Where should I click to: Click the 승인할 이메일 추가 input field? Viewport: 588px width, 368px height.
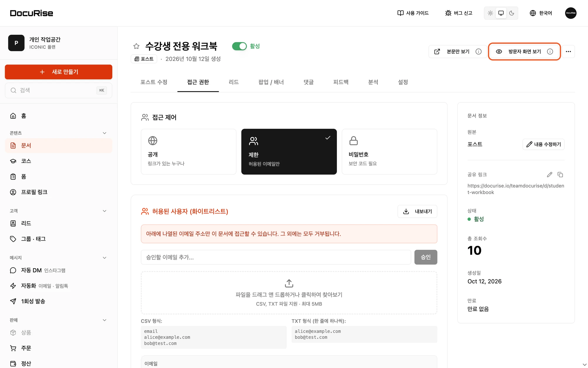[276, 257]
